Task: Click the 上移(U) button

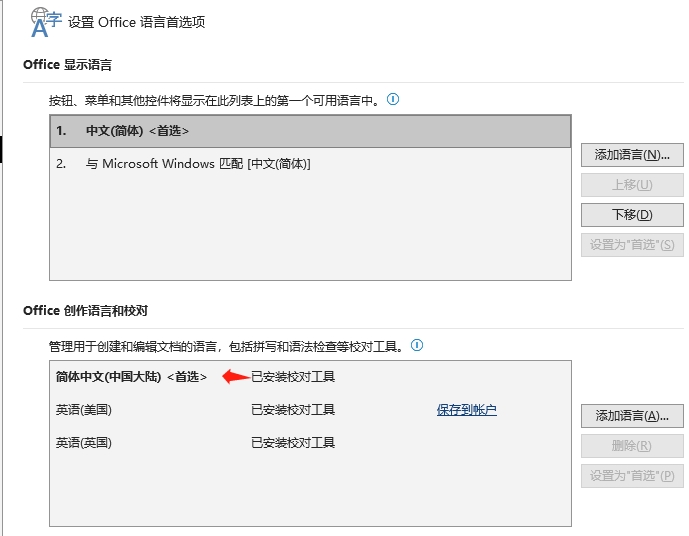Action: point(632,185)
